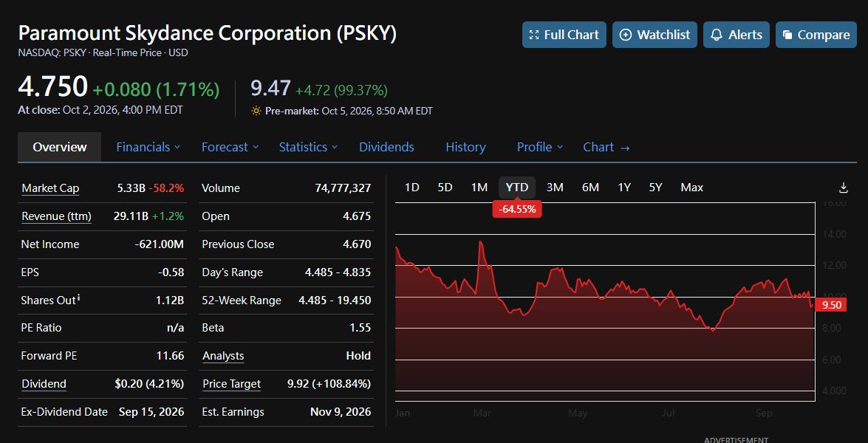Follow the Chart arrow tab link
Image resolution: width=868 pixels, height=443 pixels.
click(x=606, y=147)
